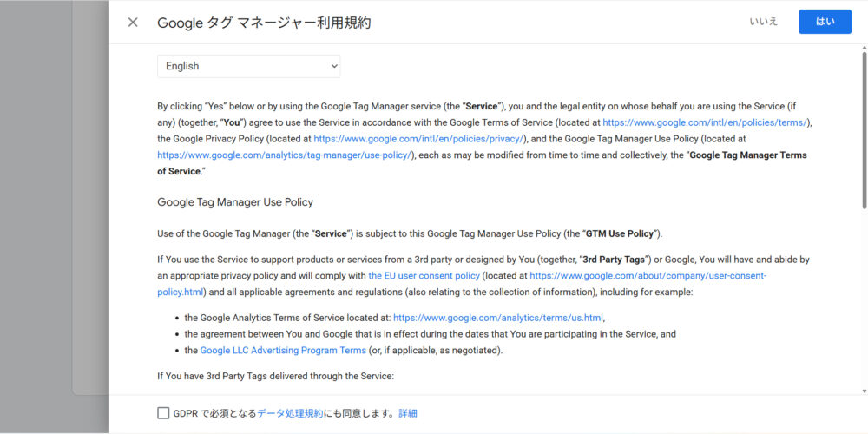The height and width of the screenshot is (434, 868).
Task: Click the dialog's vertical scrollbar thumb
Action: click(864, 130)
